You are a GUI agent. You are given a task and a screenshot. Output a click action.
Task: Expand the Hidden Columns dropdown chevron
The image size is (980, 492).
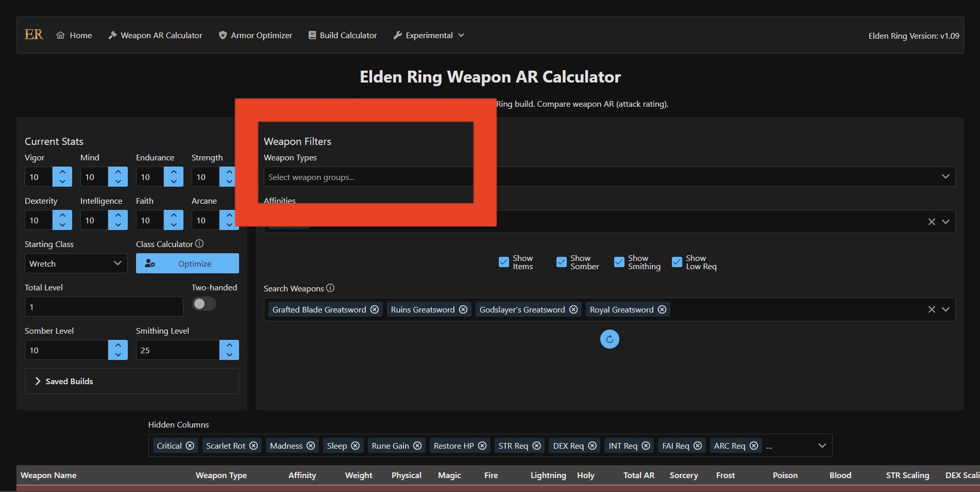pyautogui.click(x=821, y=445)
